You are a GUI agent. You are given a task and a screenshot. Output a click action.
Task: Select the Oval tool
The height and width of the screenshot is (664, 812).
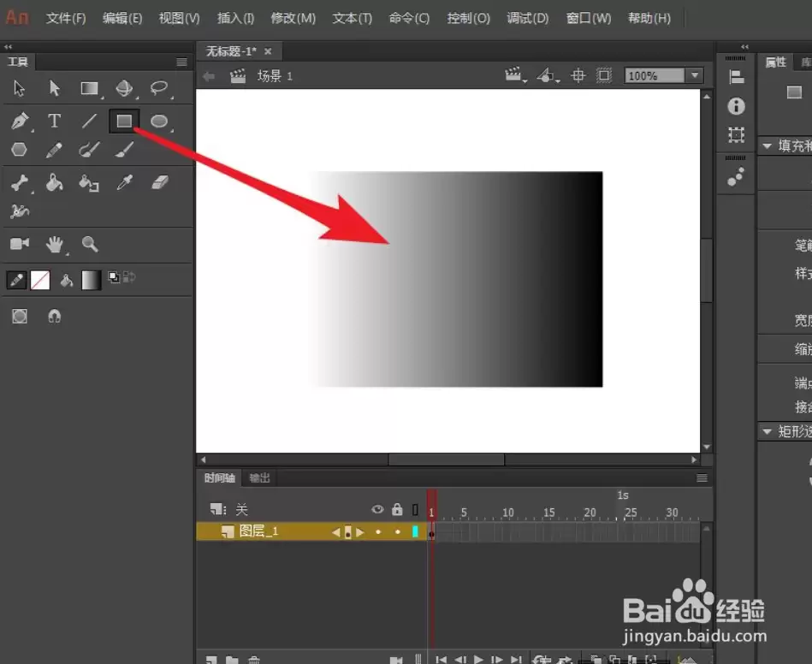[x=159, y=122]
